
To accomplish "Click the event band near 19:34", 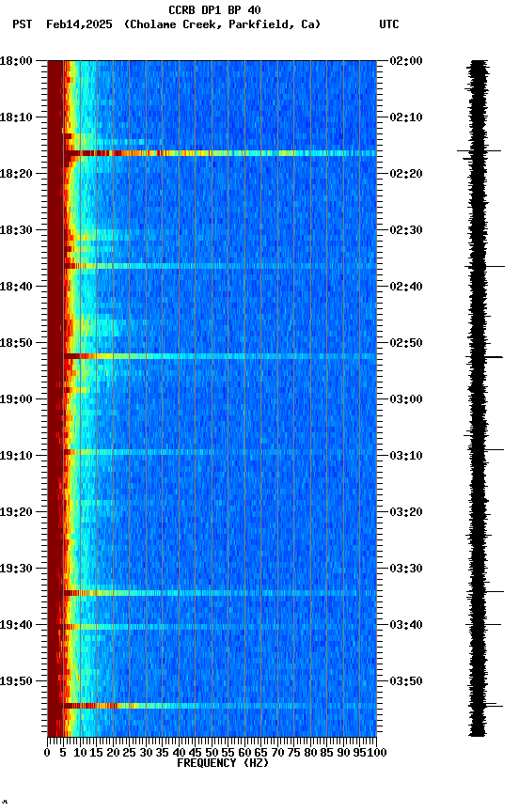I will [x=220, y=593].
